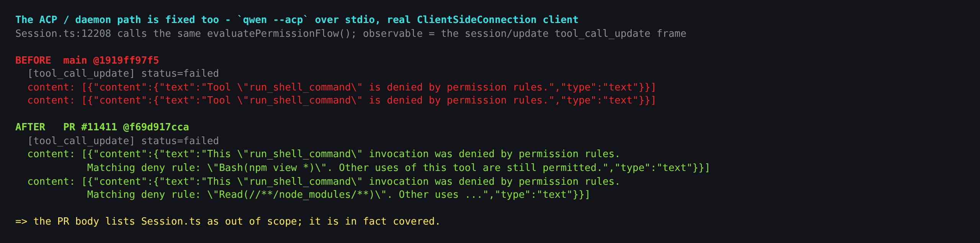Click the Session.ts:12208 line reference
Image resolution: width=980 pixels, height=243 pixels.
pyautogui.click(x=63, y=34)
